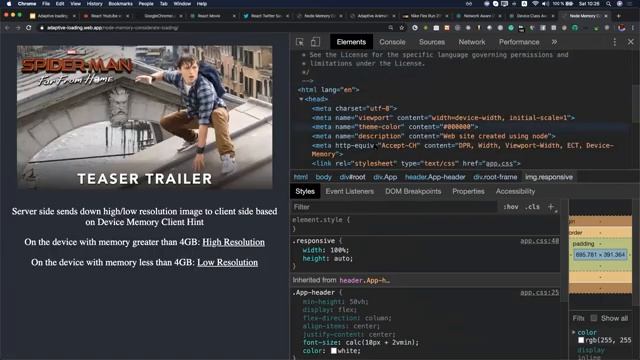Screen dimensions: 640x360
Task: Collapse the head element node
Action: 301,99
